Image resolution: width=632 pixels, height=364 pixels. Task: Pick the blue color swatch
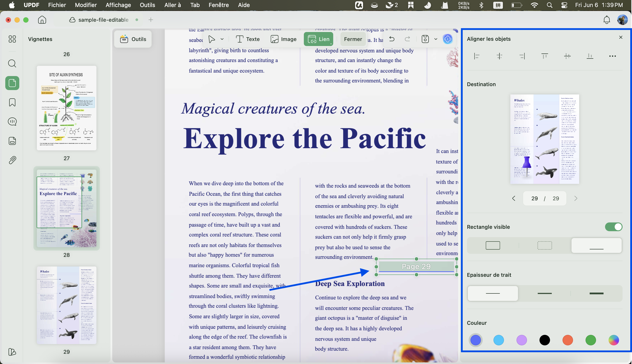coord(475,340)
